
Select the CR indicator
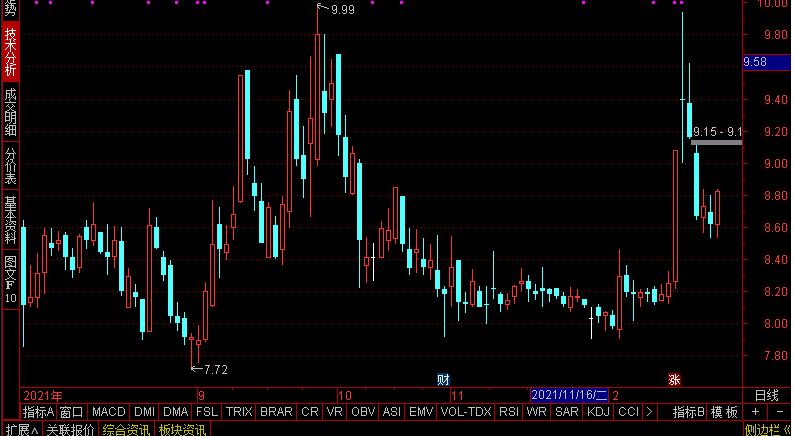pos(310,412)
